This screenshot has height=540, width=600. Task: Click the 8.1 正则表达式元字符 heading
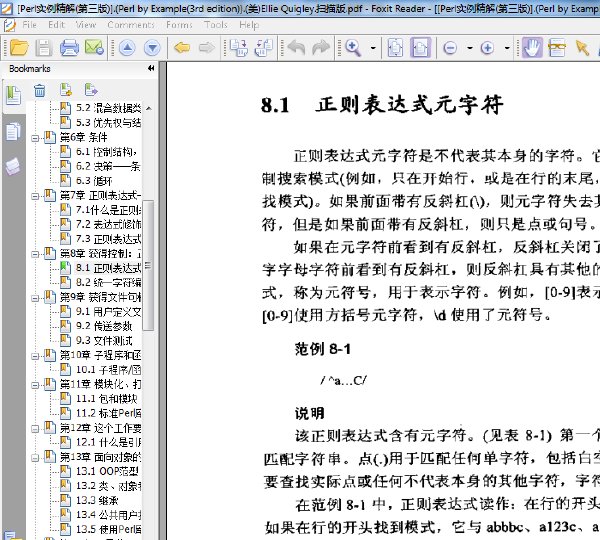(382, 105)
